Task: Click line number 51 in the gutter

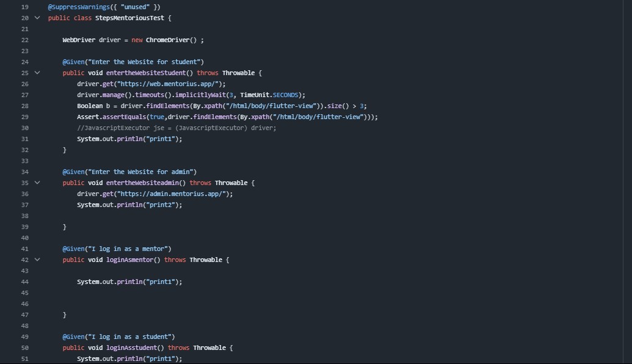Action: (x=24, y=359)
